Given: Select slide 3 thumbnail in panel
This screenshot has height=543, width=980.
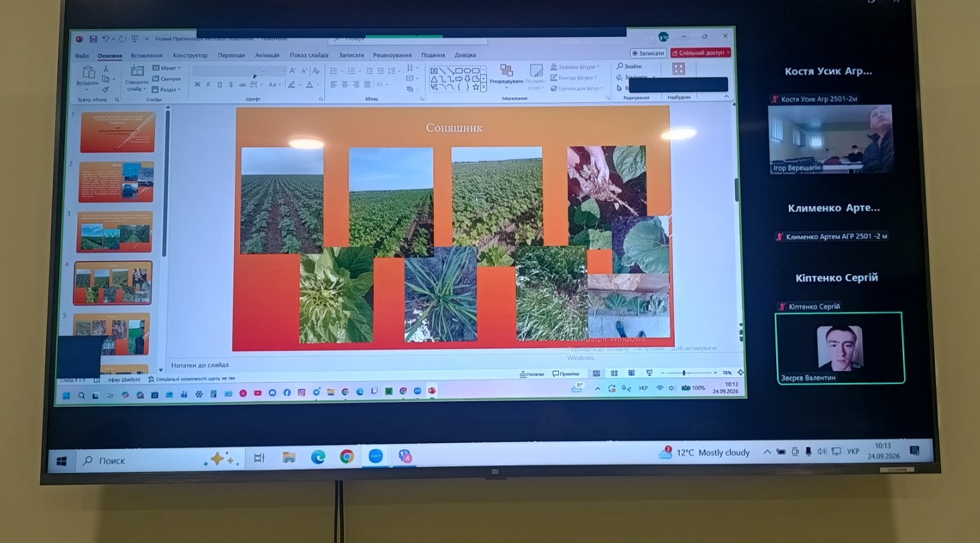Looking at the screenshot, I should tap(115, 231).
